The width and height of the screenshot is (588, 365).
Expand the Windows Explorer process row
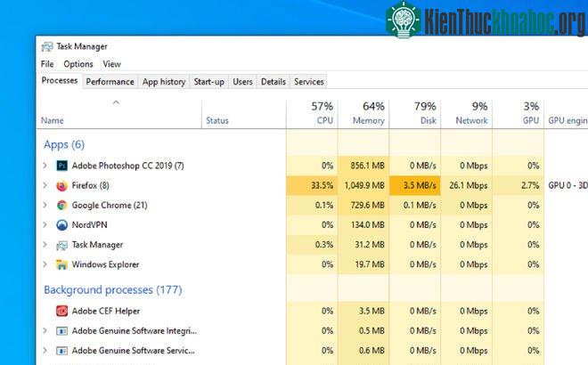(x=45, y=264)
